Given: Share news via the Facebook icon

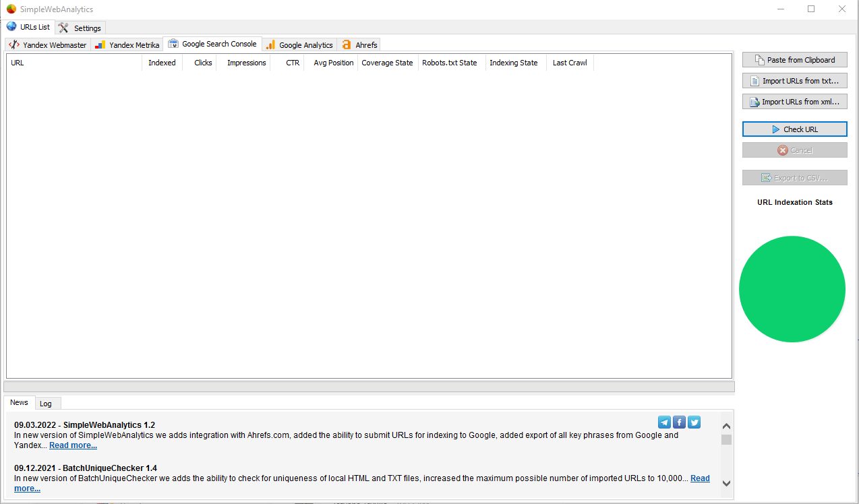Looking at the screenshot, I should 680,422.
